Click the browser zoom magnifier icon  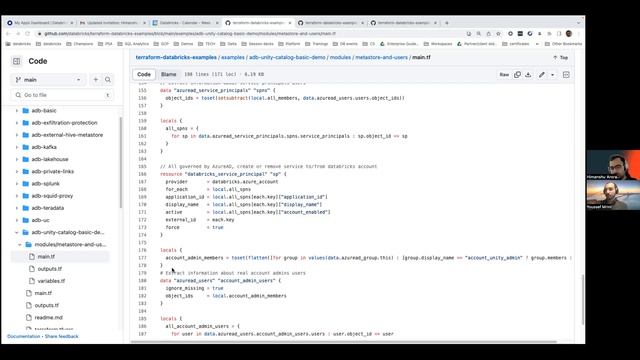[x=479, y=33]
